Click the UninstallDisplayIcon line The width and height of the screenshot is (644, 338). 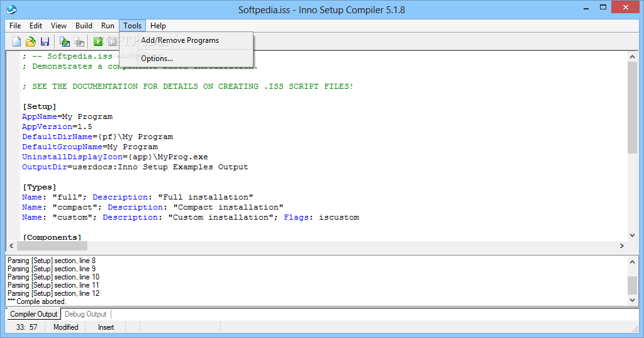pos(115,157)
